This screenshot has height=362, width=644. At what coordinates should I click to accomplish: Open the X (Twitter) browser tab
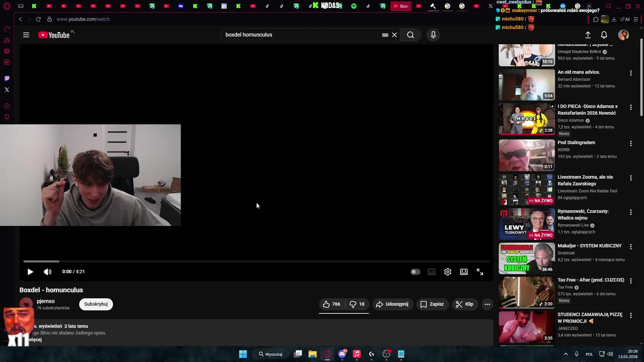491,6
